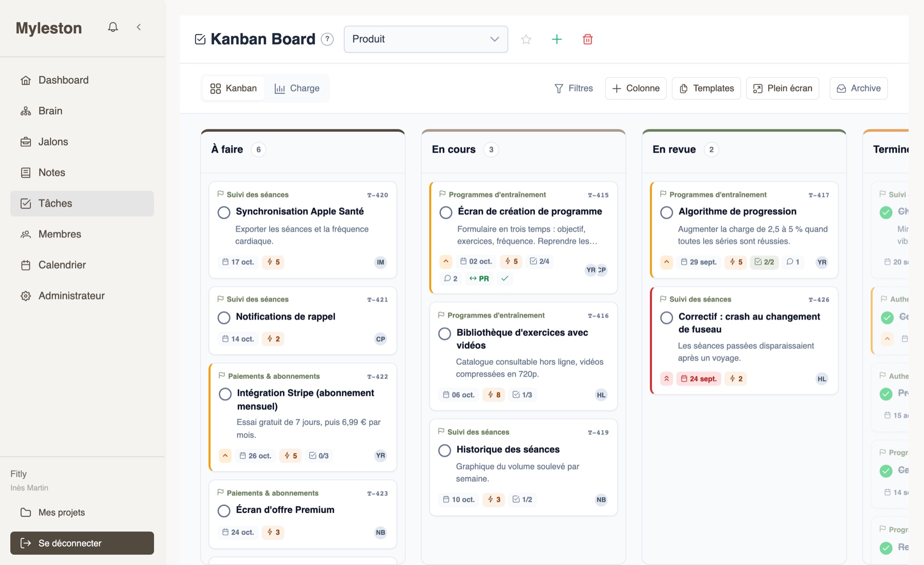Click Suivi des séances flag on T-420
This screenshot has height=565, width=924.
pyautogui.click(x=253, y=195)
